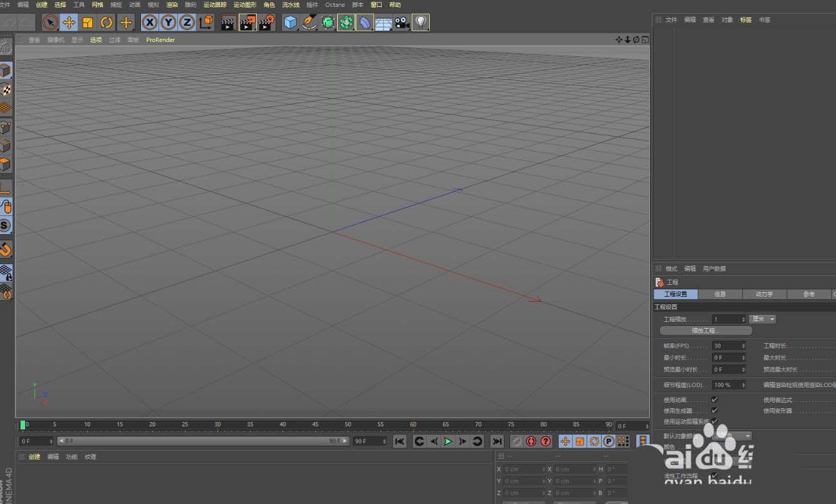The image size is (836, 504).
Task: Switch to the 动力学 tab
Action: (764, 294)
